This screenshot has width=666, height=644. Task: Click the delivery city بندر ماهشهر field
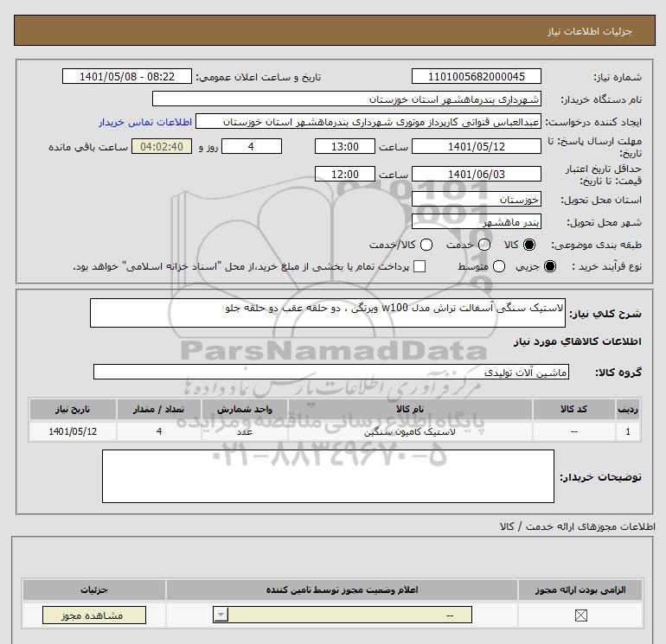click(x=476, y=221)
